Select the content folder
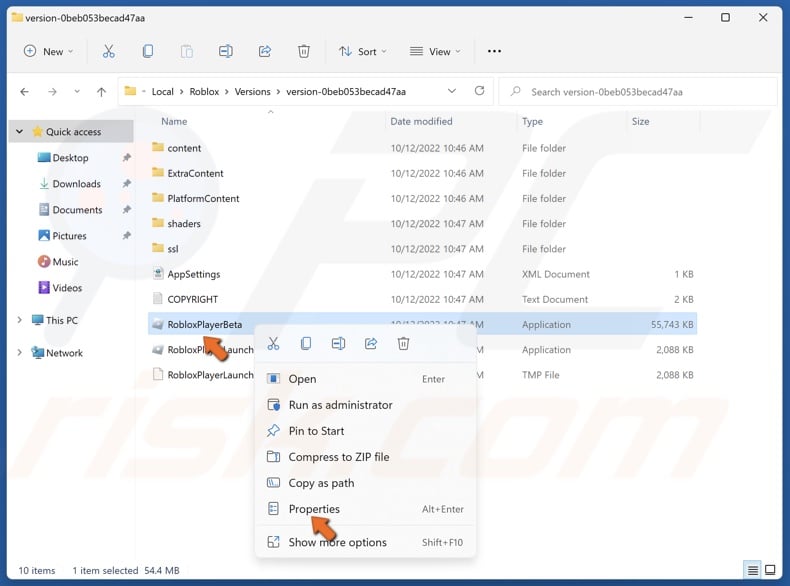This screenshot has width=790, height=586. point(422,148)
